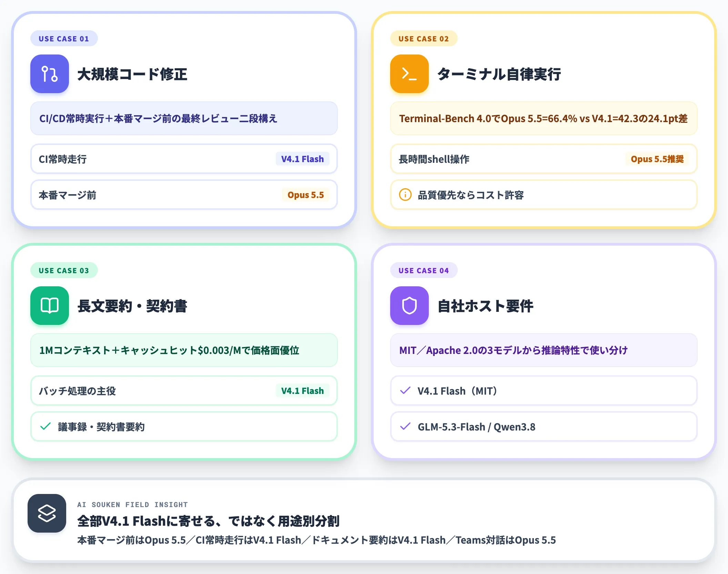This screenshot has width=728, height=574.
Task: Click the checkmark next to GLM-5.3-Flash / Qwen3.8
Action: 405,427
